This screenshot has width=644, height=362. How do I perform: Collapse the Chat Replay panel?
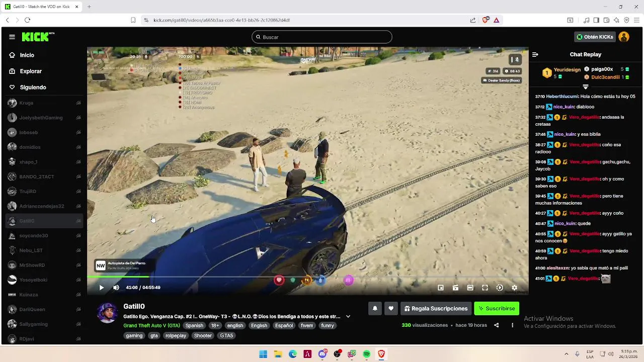[x=535, y=54]
